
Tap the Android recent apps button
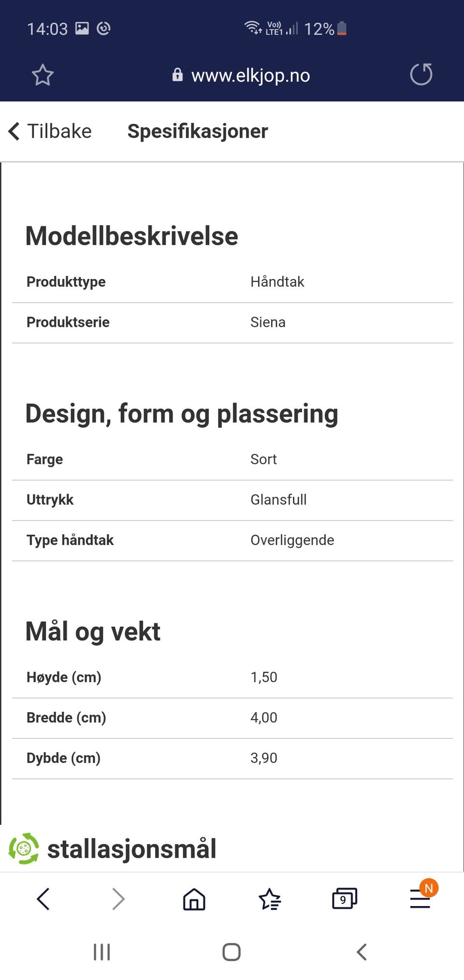click(101, 952)
